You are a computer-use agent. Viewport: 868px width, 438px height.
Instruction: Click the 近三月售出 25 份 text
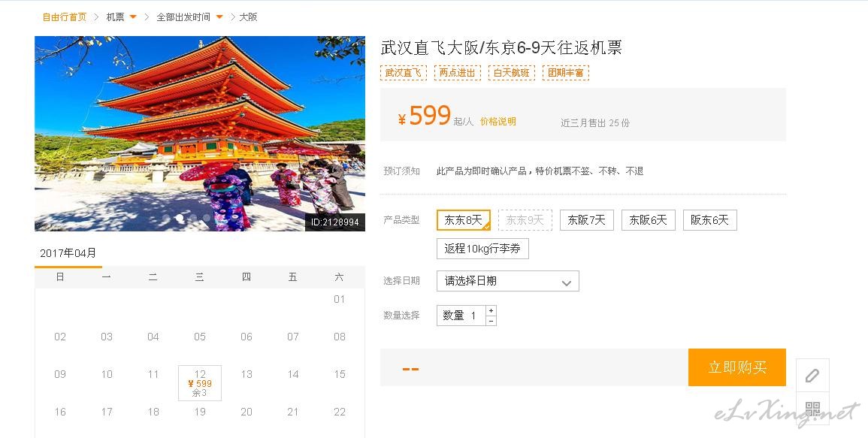[595, 123]
